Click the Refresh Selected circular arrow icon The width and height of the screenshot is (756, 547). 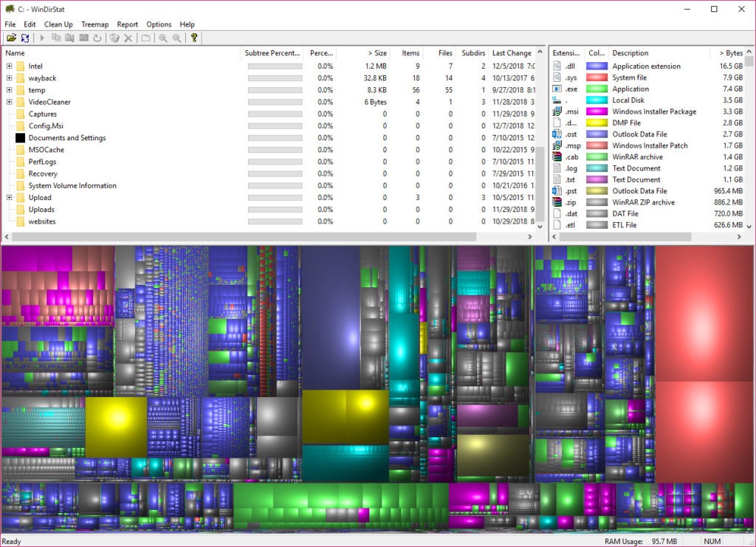97,38
